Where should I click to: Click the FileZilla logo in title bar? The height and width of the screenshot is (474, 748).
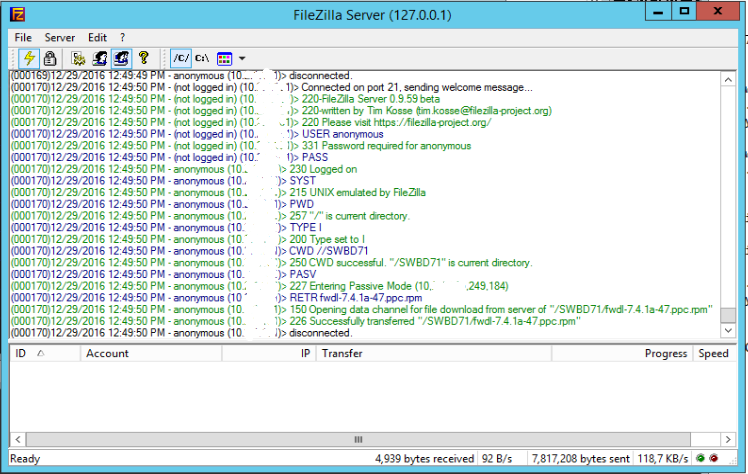click(18, 14)
